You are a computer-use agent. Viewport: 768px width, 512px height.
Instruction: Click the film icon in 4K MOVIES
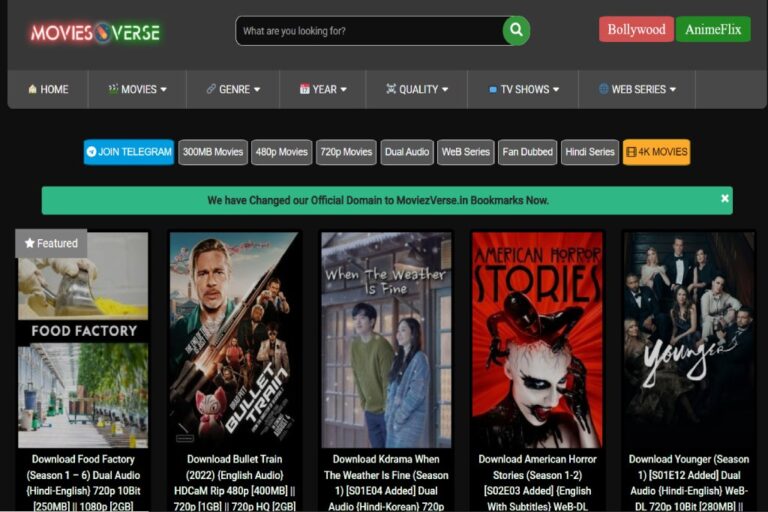tap(631, 152)
